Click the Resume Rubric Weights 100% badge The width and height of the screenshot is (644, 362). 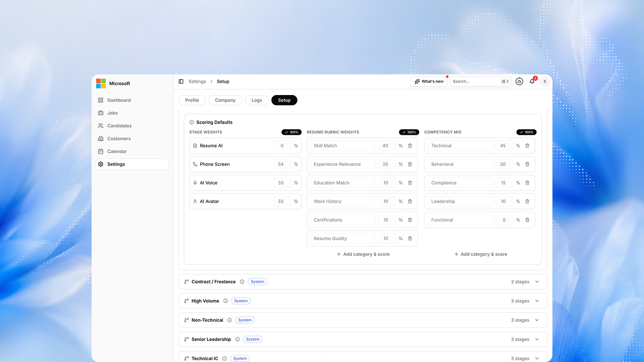coord(409,132)
